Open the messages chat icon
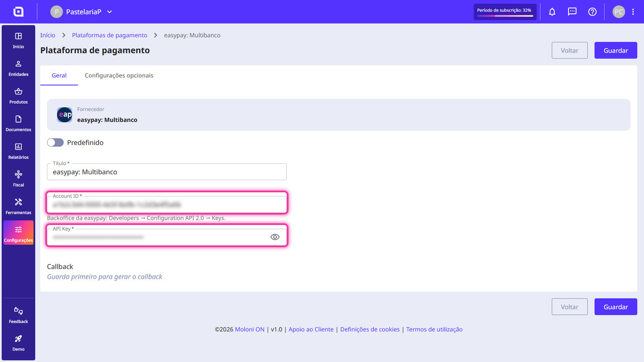The image size is (644, 362). [x=572, y=12]
